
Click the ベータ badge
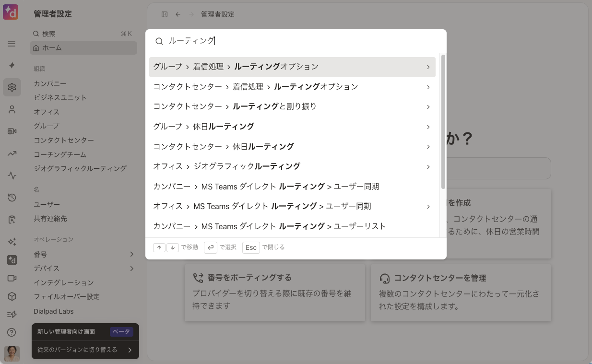[121, 332]
